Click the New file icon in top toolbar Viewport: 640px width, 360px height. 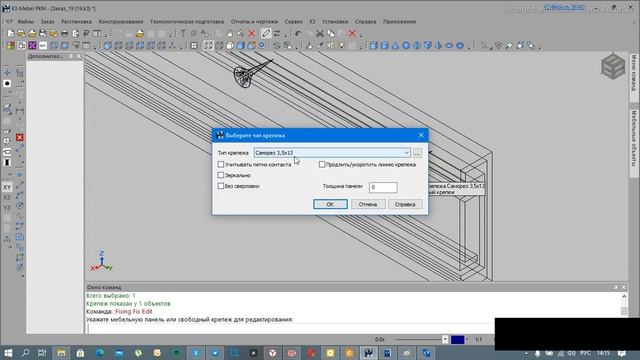coord(11,33)
